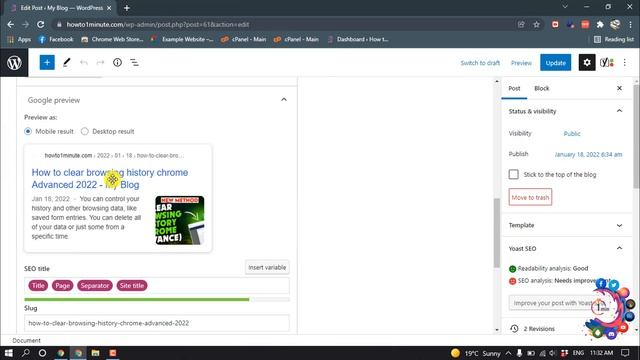Image resolution: width=640 pixels, height=360 pixels.
Task: Click the Page variable tag
Action: (62, 286)
